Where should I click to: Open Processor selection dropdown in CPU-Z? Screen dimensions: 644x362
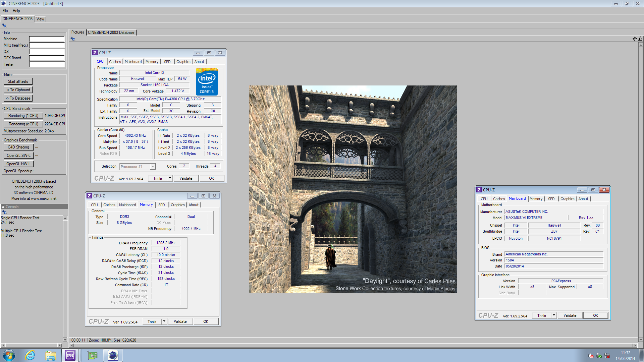coord(153,167)
